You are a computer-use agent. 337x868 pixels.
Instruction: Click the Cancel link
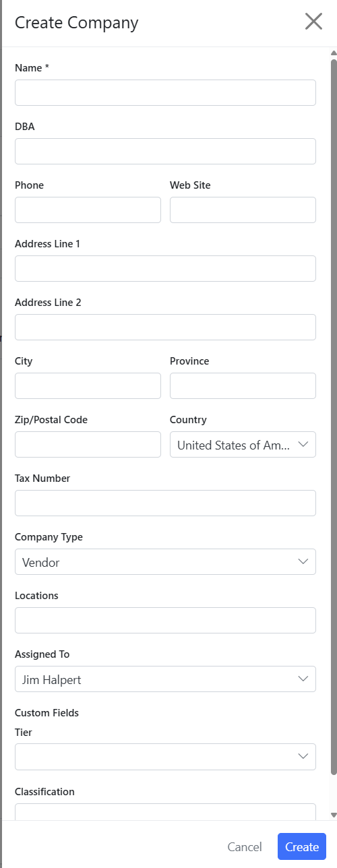tap(245, 847)
